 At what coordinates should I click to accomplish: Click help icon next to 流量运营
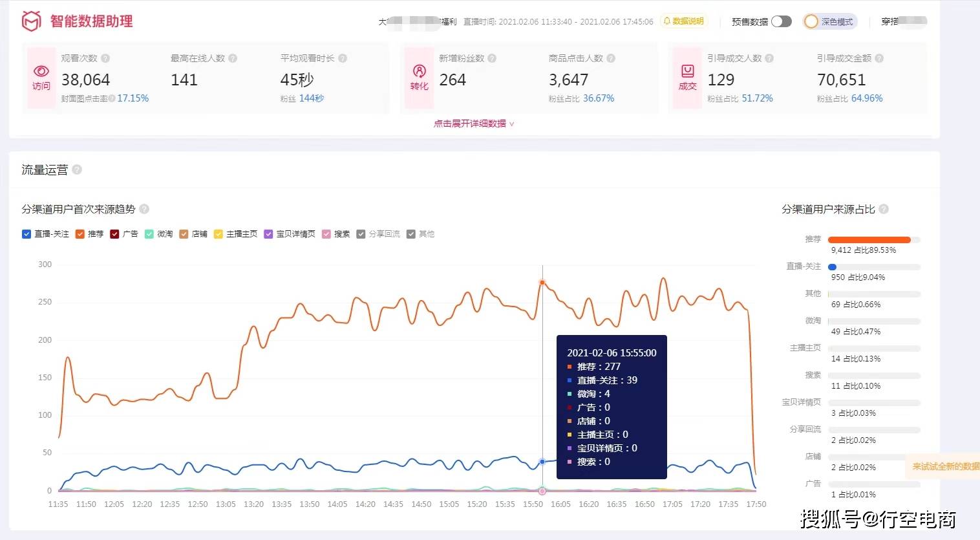tap(77, 169)
